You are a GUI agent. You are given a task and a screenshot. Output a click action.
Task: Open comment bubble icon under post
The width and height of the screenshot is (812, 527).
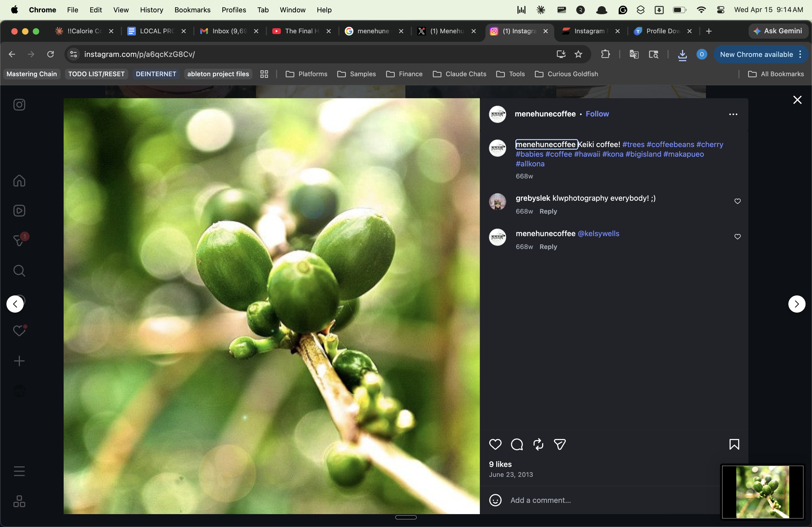(517, 444)
